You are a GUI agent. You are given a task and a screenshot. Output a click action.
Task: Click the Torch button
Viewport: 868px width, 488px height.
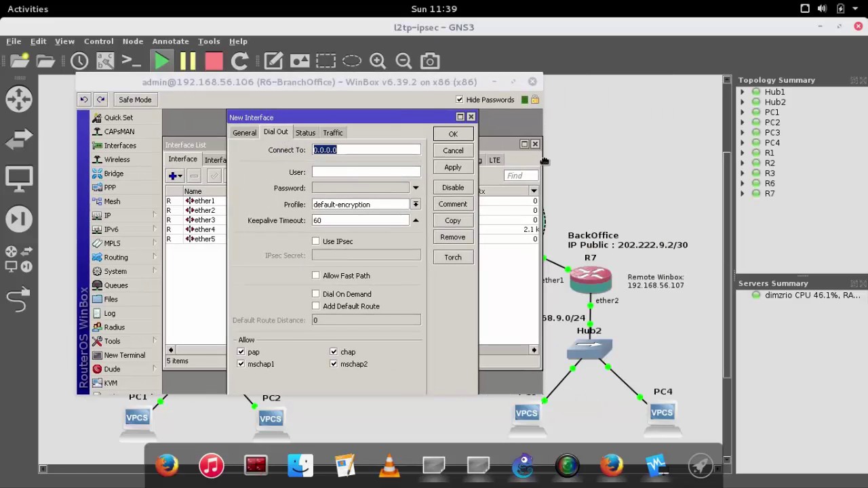tap(453, 258)
